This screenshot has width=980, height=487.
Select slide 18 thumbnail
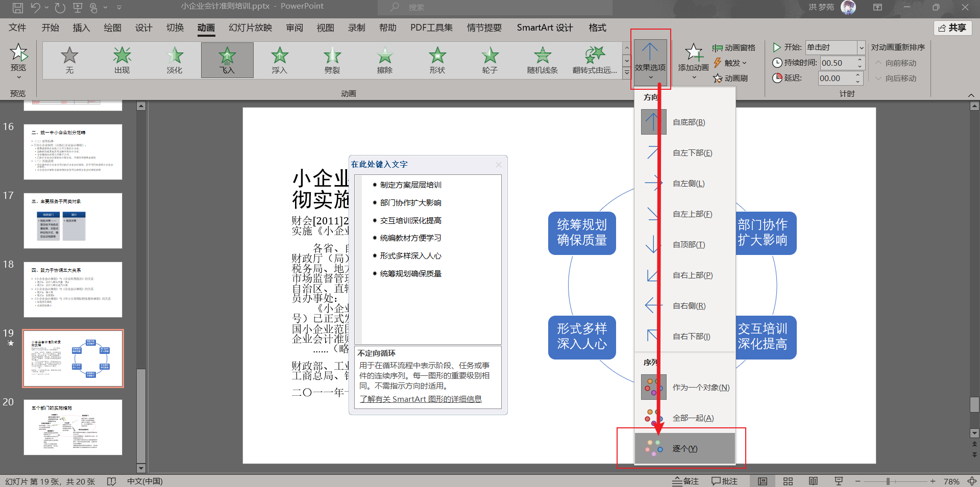pyautogui.click(x=73, y=289)
